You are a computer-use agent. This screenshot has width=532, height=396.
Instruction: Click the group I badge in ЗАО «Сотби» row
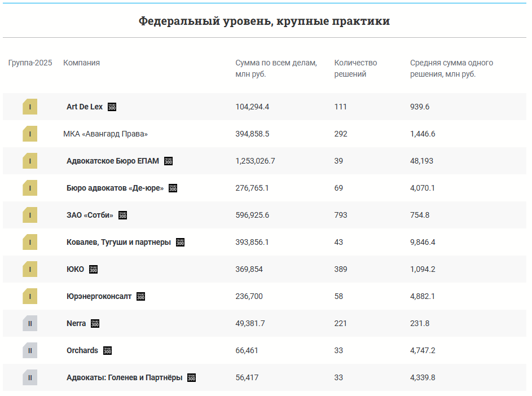[x=30, y=215]
